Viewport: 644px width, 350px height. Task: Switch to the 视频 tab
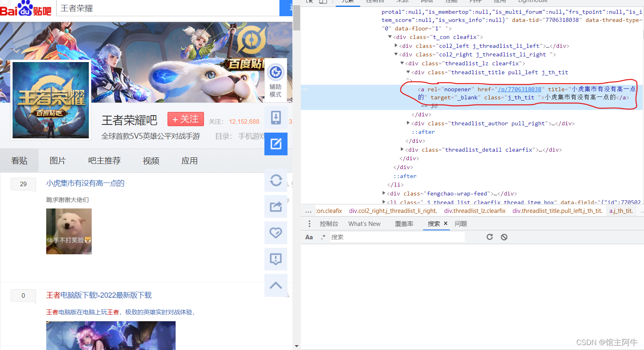coord(151,161)
